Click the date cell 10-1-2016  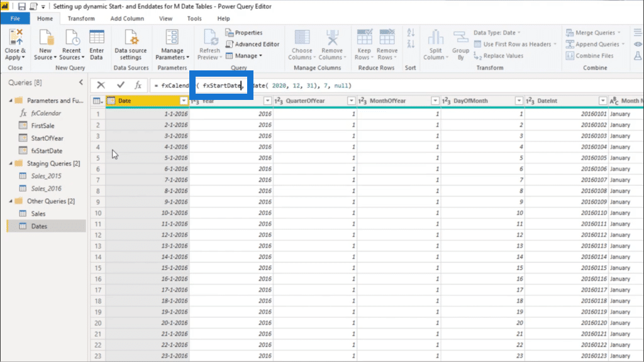coord(147,212)
